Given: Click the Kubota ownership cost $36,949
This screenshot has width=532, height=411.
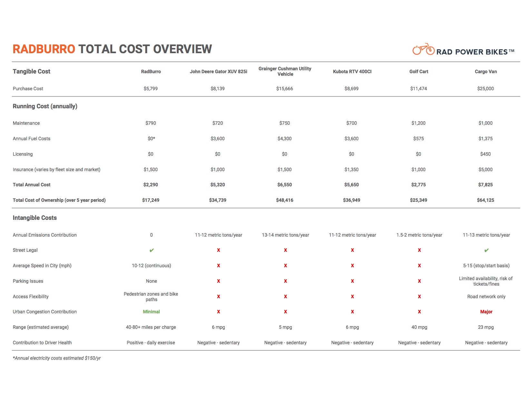Looking at the screenshot, I should click(351, 200).
